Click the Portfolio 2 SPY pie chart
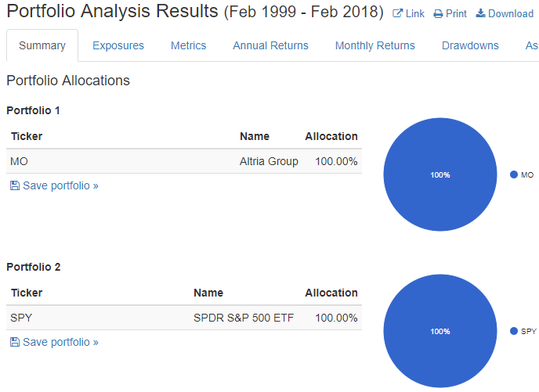Viewport: 539px width, 392px height. click(440, 331)
